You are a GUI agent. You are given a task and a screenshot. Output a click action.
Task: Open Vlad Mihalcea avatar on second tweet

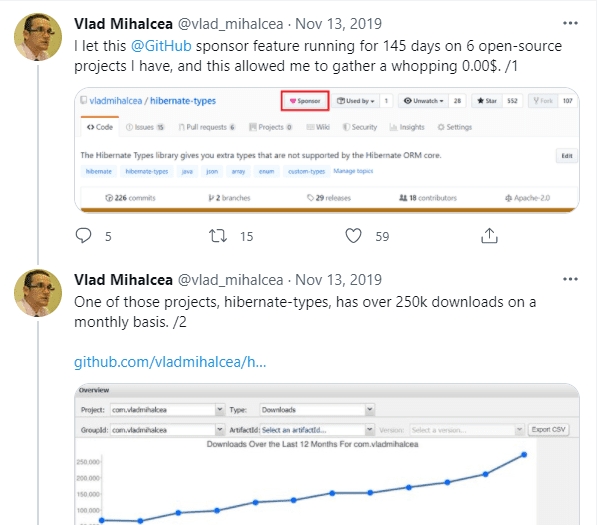pyautogui.click(x=38, y=293)
